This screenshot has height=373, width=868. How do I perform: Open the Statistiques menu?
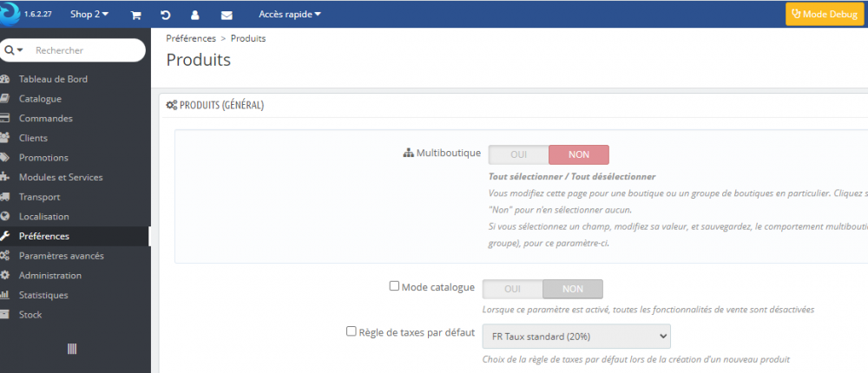coord(43,295)
